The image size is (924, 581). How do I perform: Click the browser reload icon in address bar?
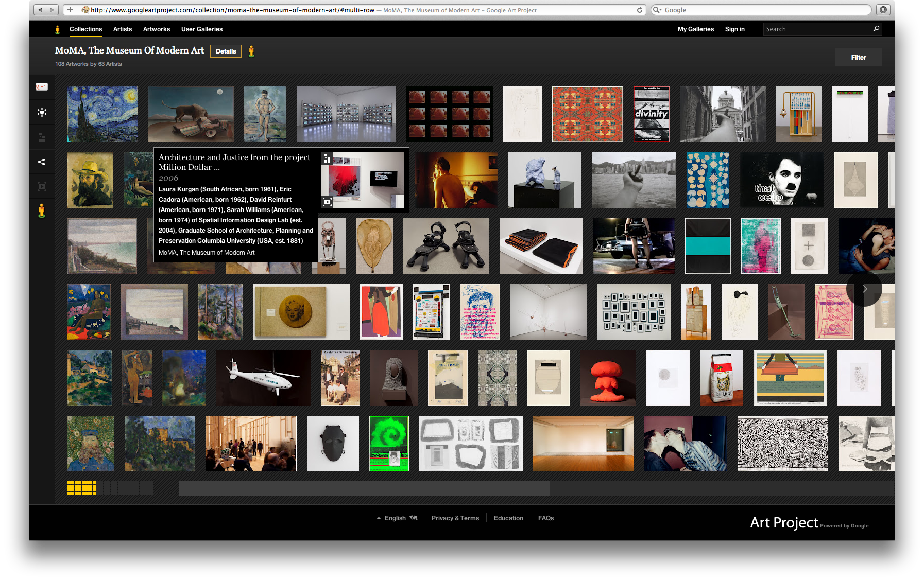tap(639, 9)
